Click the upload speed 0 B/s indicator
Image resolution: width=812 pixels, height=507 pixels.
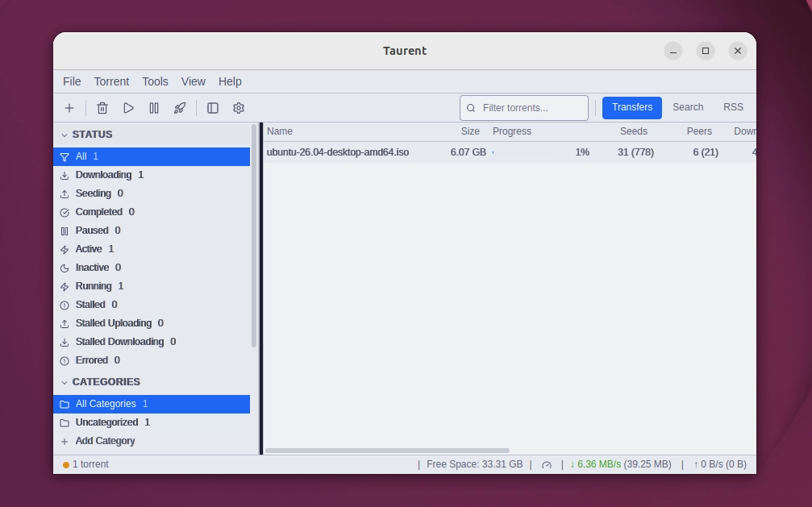[720, 464]
